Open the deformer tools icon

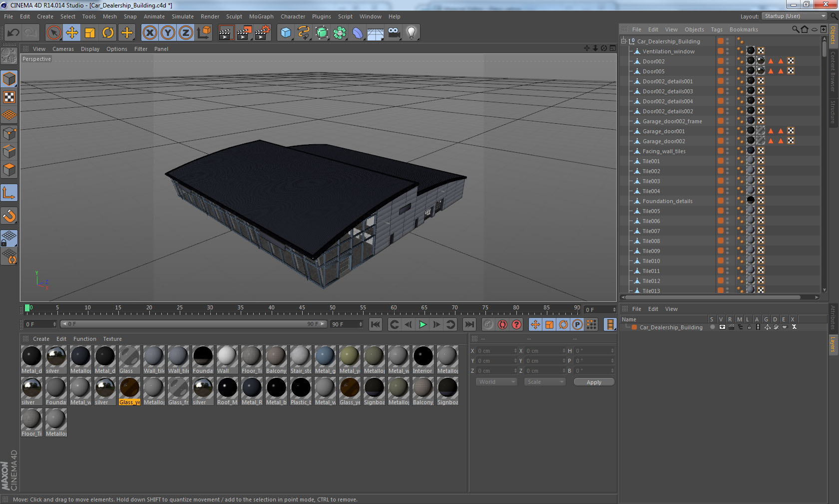click(x=358, y=33)
